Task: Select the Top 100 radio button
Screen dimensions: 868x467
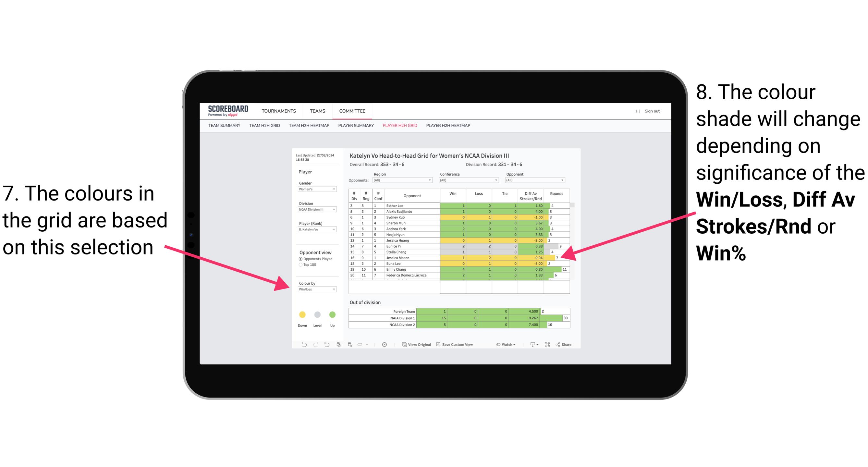Action: coord(300,264)
